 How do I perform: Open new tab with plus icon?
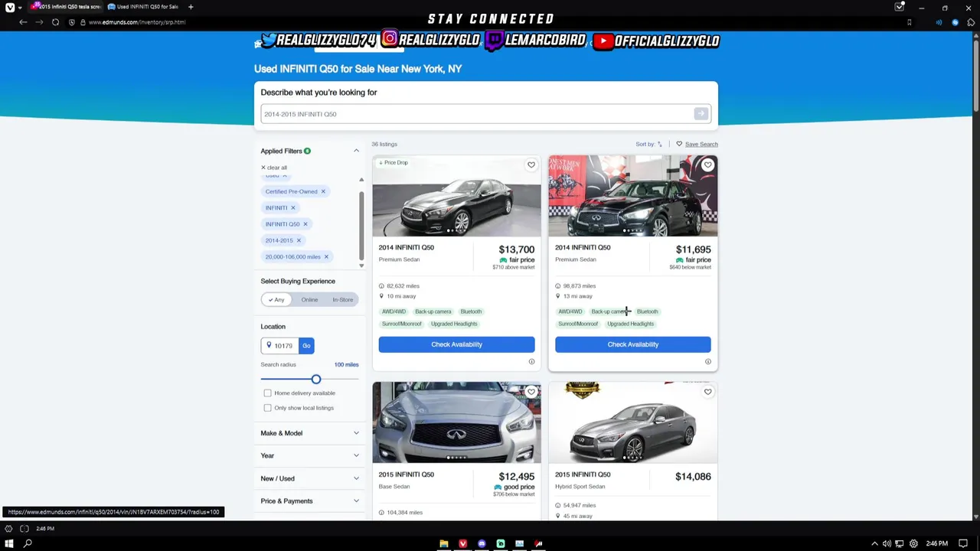coord(191,7)
